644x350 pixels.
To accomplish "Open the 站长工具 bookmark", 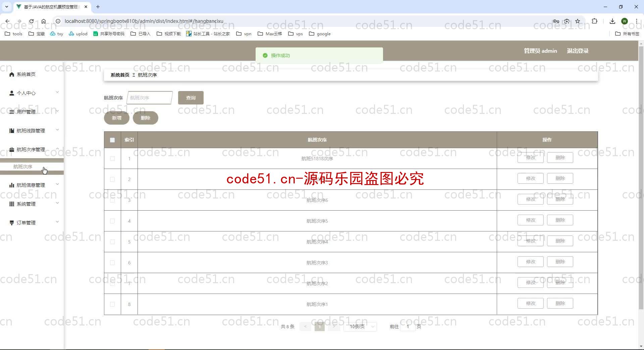I will 208,34.
